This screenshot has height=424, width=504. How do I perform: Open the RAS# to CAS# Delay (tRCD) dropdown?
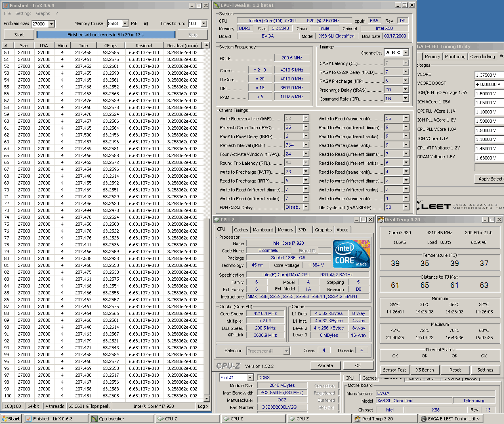(x=406, y=72)
